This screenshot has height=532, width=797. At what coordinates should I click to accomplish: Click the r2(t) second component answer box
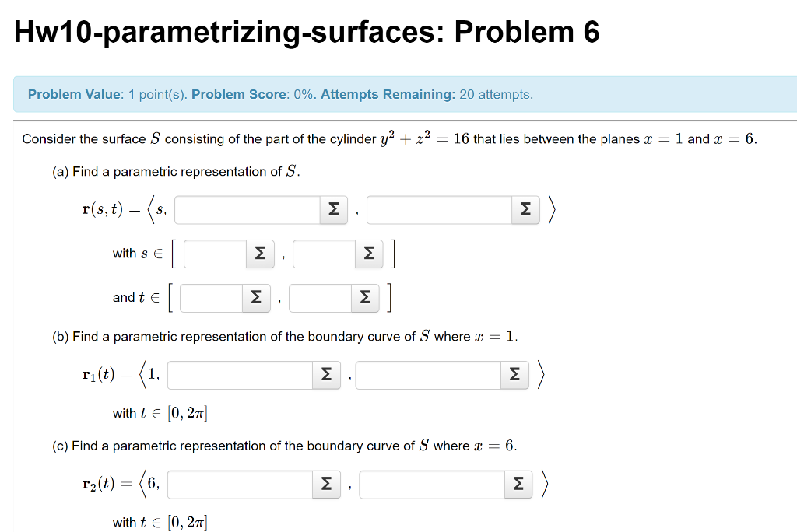coord(237,484)
